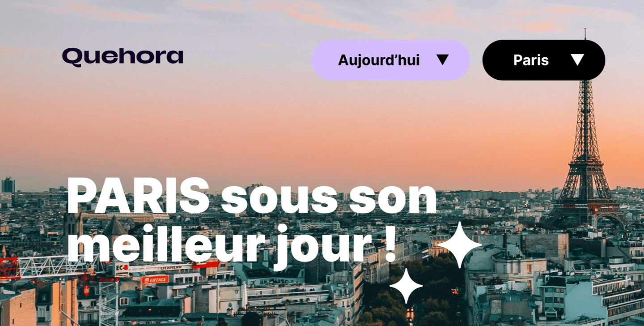This screenshot has width=644, height=326.
Task: Open the Aujourd'hui date dropdown
Action: (390, 60)
